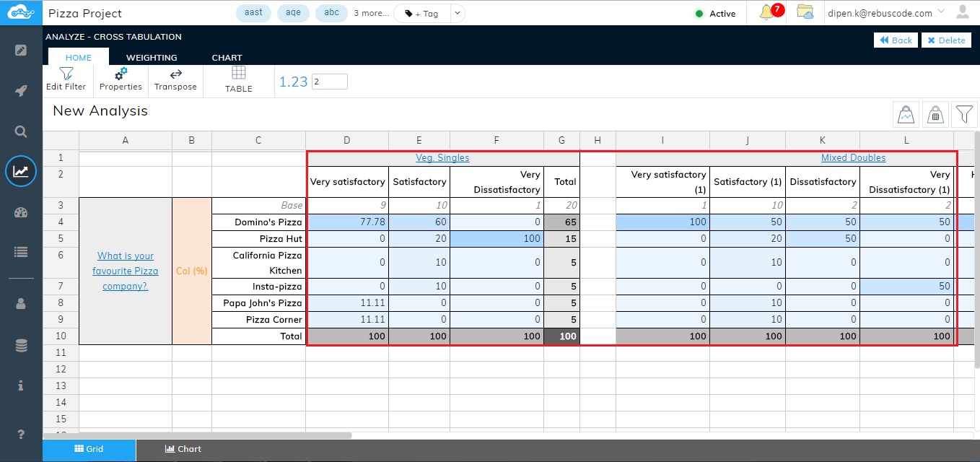
Task: Click the Active status indicator
Action: click(x=714, y=13)
